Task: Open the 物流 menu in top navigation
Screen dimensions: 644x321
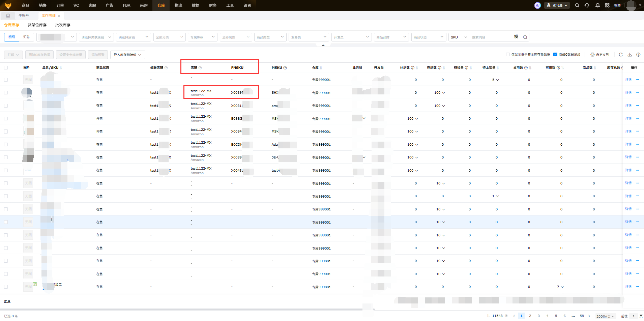Action: pyautogui.click(x=178, y=5)
